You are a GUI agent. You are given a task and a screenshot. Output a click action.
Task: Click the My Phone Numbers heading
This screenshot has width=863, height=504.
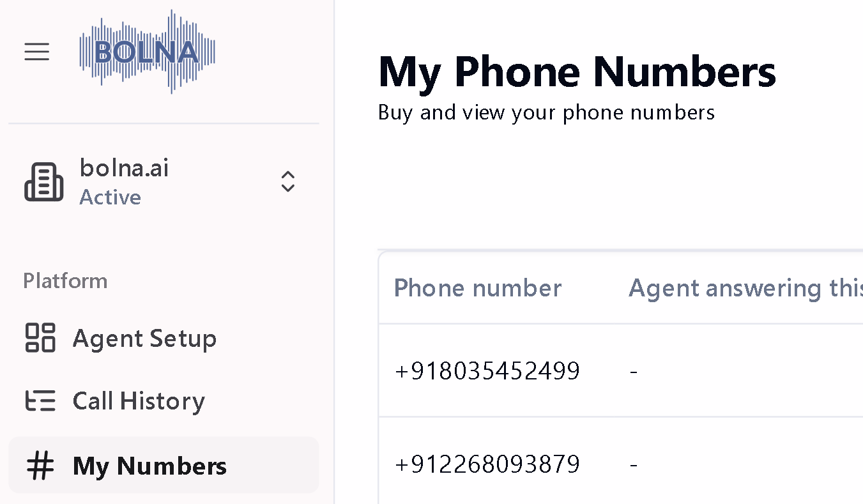point(577,72)
